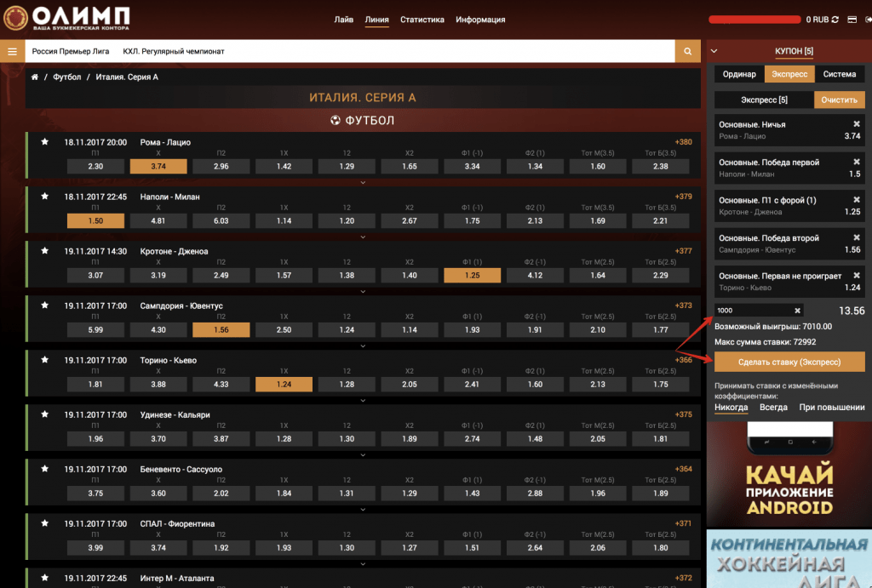Expand +379 extra markets for Наполи - Милан
This screenshot has height=588, width=872.
pyautogui.click(x=683, y=197)
